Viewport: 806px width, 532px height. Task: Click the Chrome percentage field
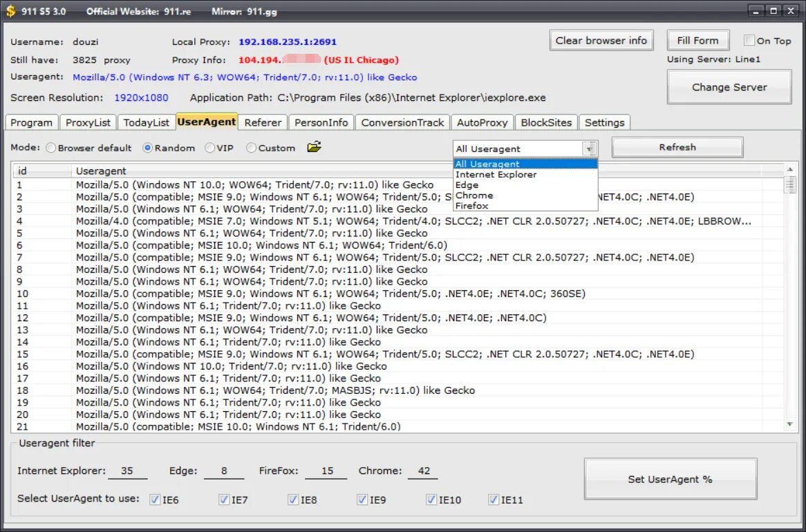pos(423,471)
